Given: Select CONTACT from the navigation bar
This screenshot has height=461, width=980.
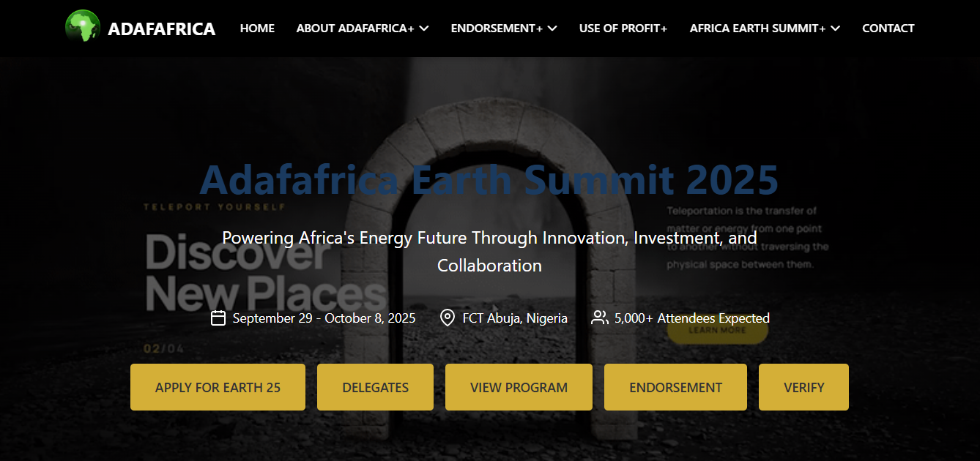Looking at the screenshot, I should click(888, 28).
